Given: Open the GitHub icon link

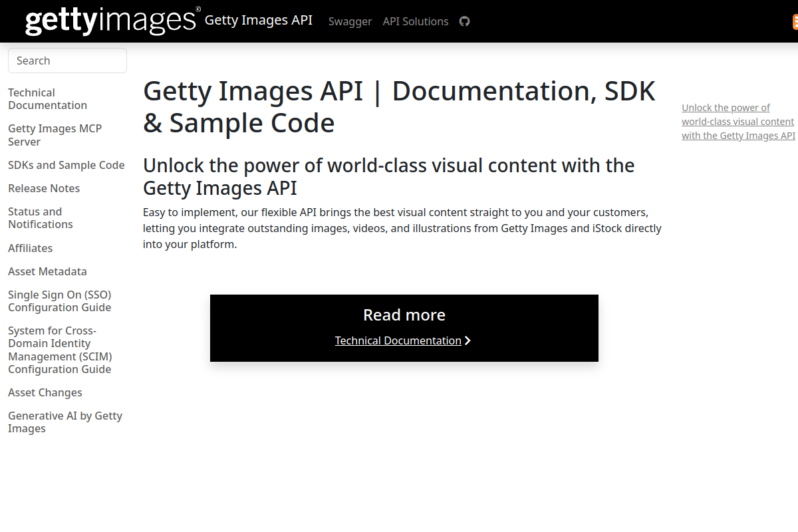Looking at the screenshot, I should [x=464, y=21].
